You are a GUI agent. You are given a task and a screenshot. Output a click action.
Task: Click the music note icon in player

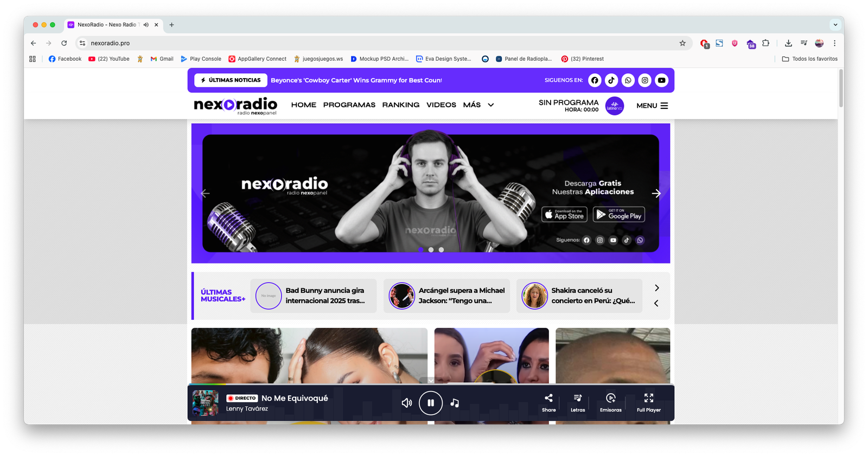(455, 403)
